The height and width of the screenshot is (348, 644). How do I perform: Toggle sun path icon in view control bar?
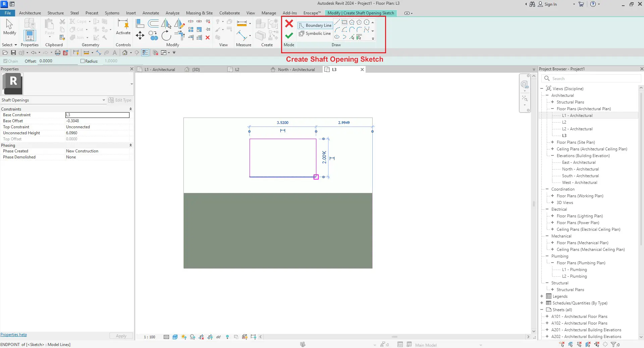[184, 337]
